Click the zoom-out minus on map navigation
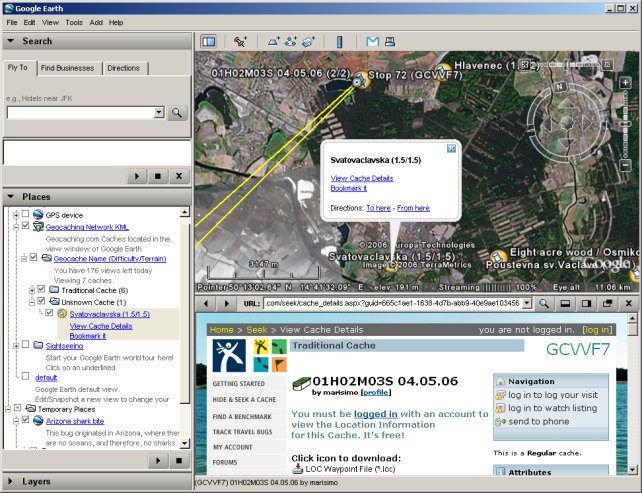Screen dimensions: 642x493 625,165
